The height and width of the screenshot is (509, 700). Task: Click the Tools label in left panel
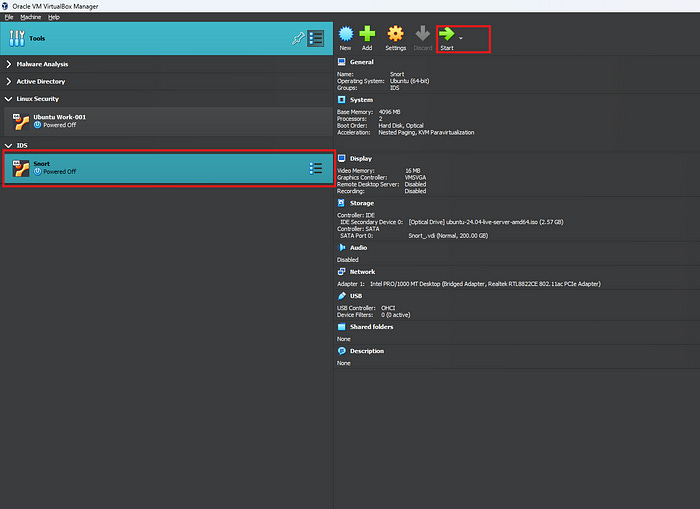click(x=37, y=38)
